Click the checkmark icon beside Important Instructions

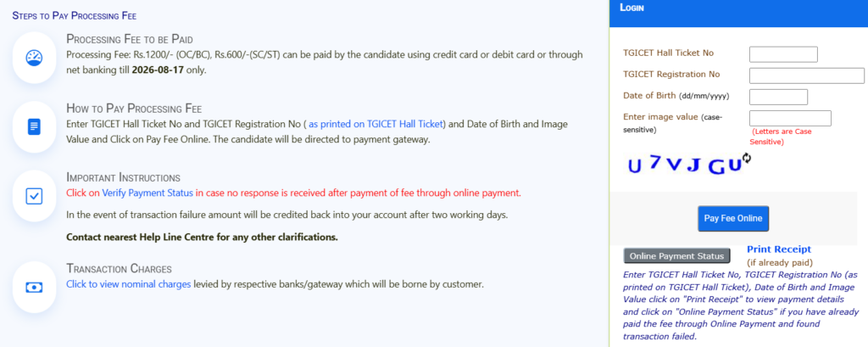coord(34,196)
